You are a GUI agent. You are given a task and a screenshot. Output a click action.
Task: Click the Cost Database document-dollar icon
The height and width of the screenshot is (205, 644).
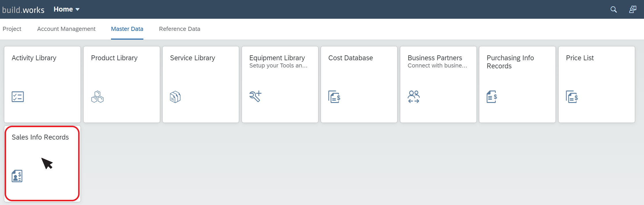click(334, 97)
